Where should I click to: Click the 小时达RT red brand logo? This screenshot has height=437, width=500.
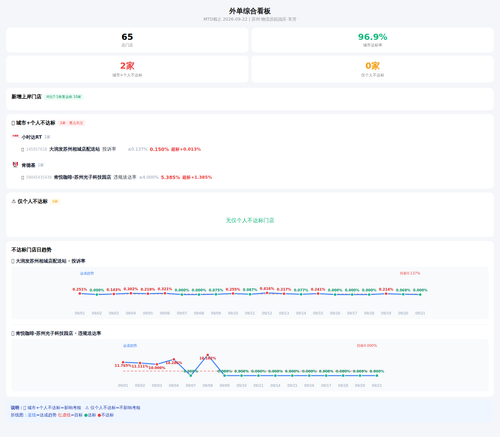pos(15,136)
